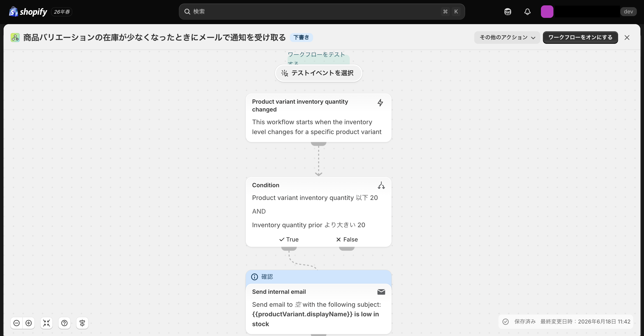Open the dev store account menu
This screenshot has width=644, height=336.
click(x=628, y=12)
